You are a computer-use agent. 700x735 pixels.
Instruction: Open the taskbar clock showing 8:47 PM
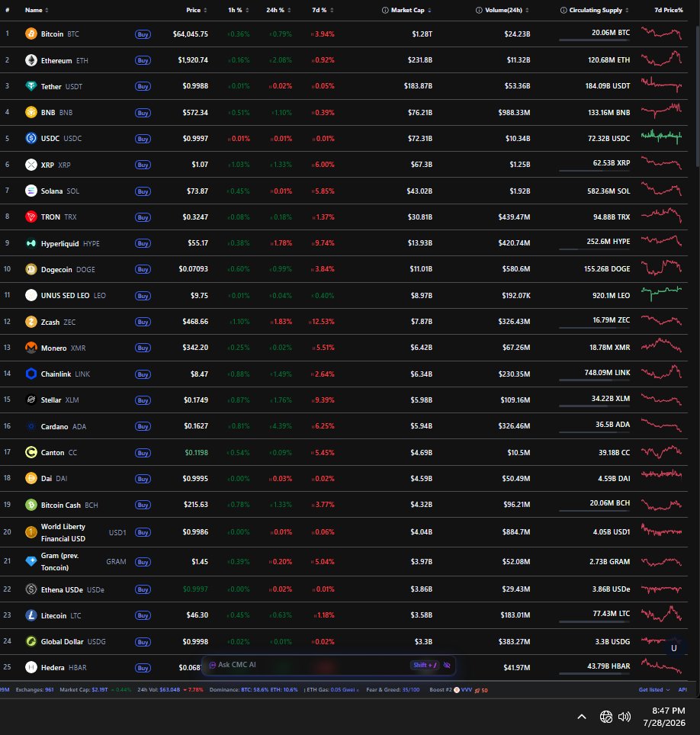click(664, 717)
